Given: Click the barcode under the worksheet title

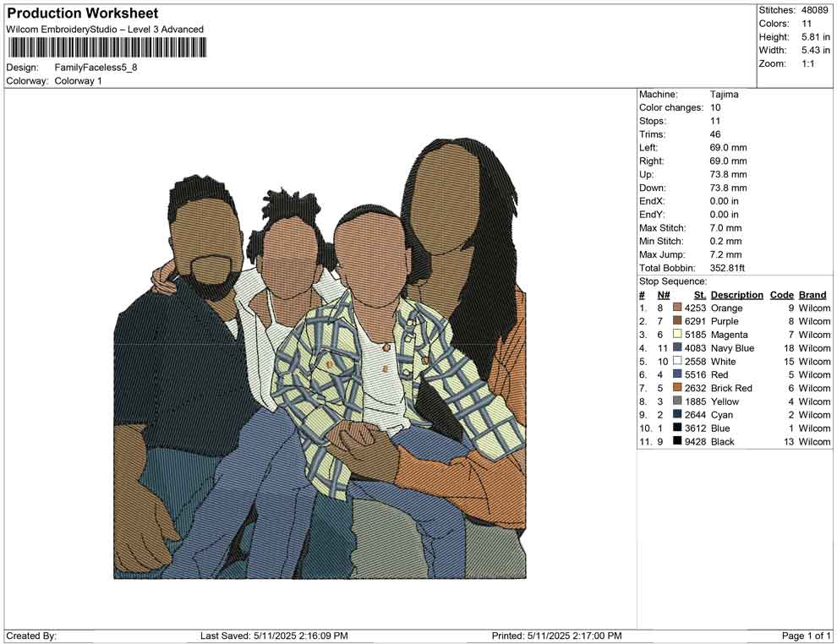Looking at the screenshot, I should (x=107, y=47).
